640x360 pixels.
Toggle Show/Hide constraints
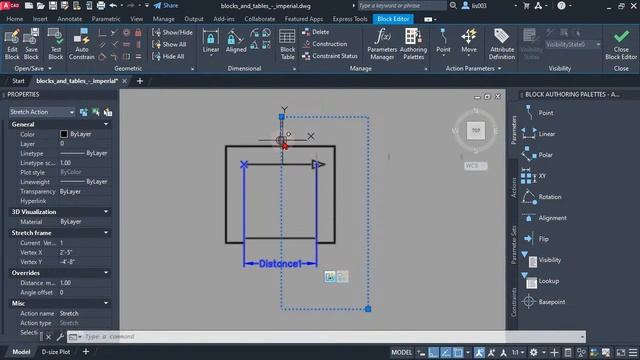172,32
